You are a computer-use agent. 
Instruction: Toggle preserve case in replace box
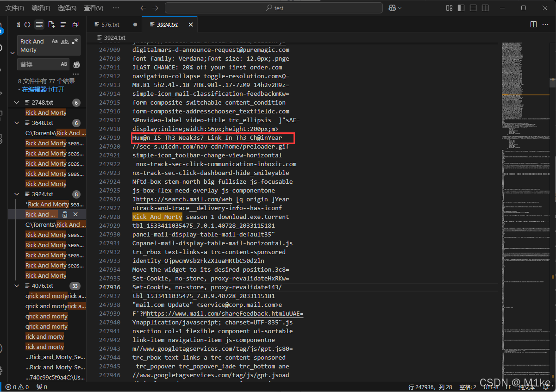[x=64, y=64]
